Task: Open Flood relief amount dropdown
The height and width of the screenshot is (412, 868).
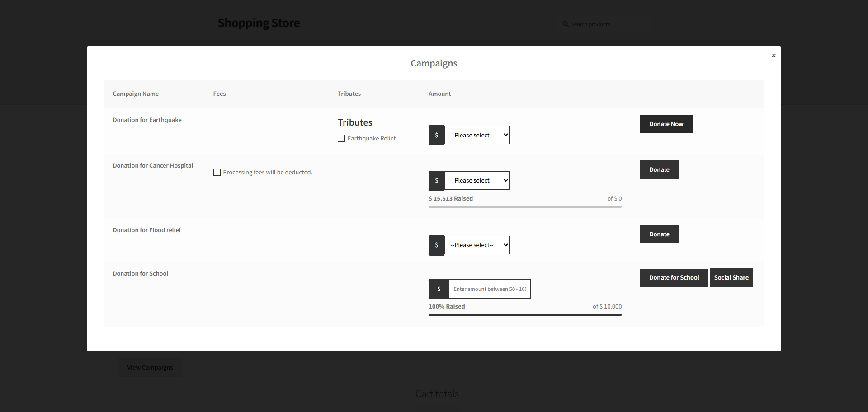Action: point(477,245)
